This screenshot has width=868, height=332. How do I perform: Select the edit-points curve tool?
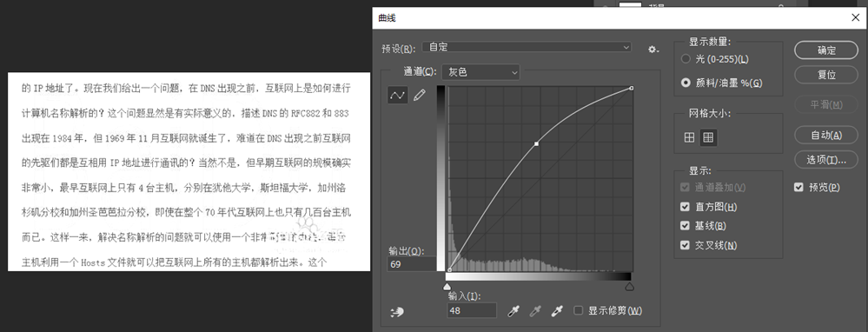397,96
